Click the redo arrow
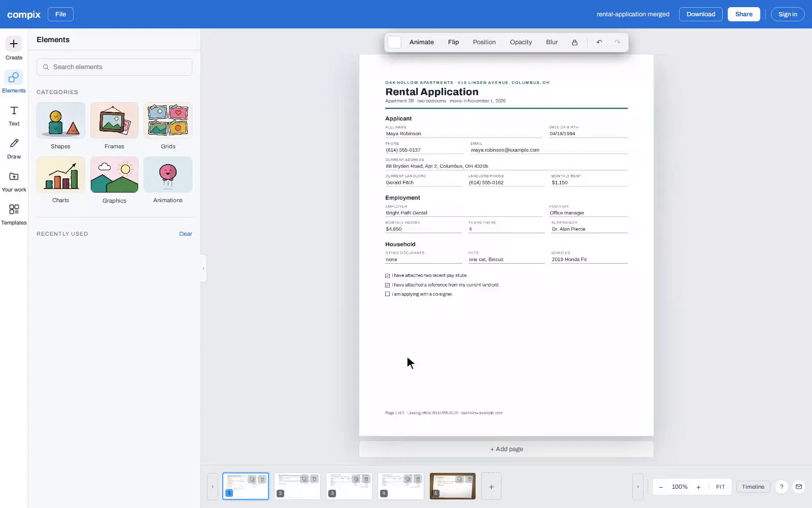 click(618, 42)
